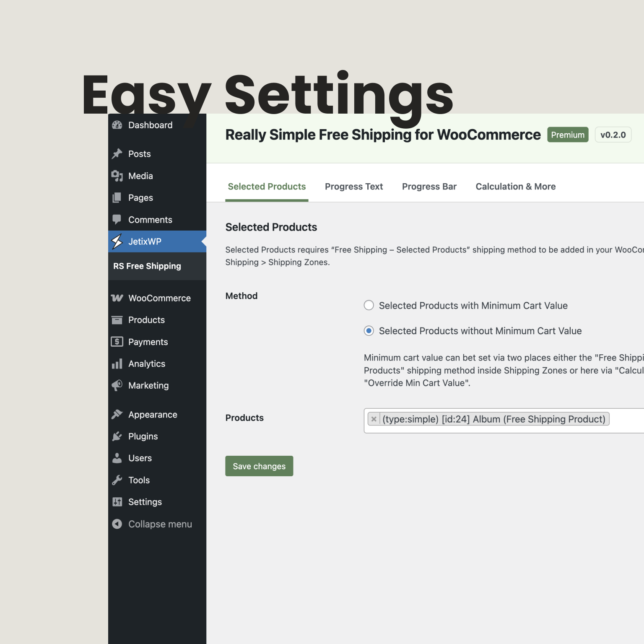Open the Appearance menu label
The height and width of the screenshot is (644, 644).
[153, 415]
